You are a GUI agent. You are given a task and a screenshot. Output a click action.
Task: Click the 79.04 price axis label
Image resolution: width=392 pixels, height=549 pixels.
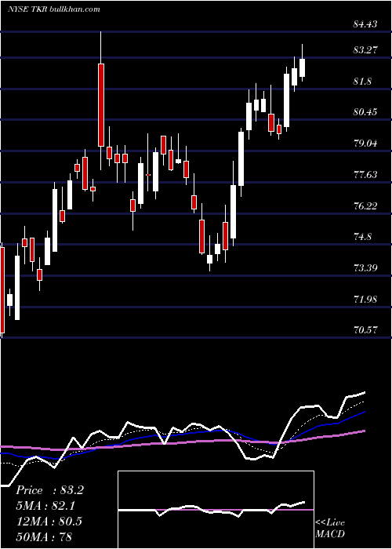tap(365, 144)
